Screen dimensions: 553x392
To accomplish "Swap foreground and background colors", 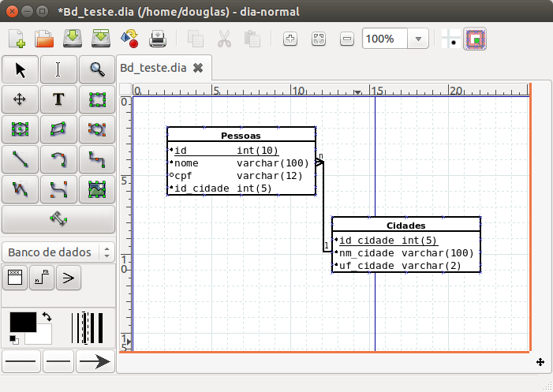I will click(46, 316).
